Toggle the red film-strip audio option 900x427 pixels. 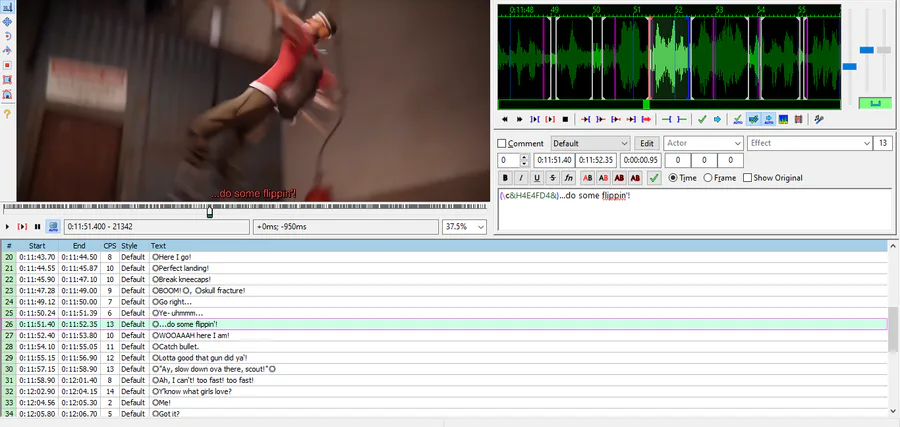click(798, 119)
